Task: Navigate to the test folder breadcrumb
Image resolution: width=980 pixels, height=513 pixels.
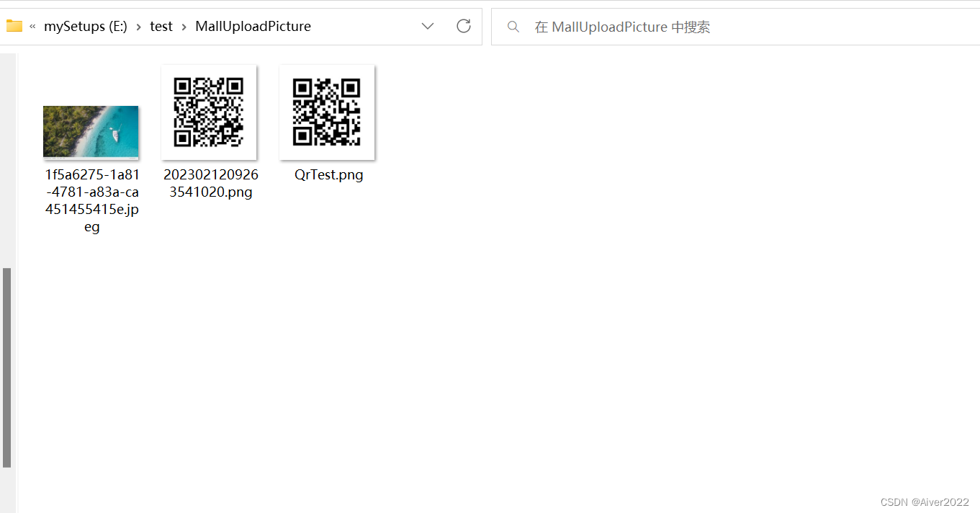Action: click(x=161, y=26)
